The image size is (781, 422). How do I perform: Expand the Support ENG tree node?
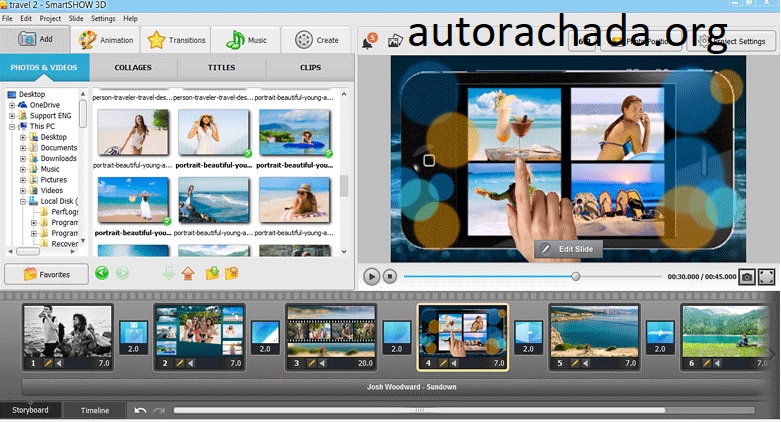coord(12,116)
